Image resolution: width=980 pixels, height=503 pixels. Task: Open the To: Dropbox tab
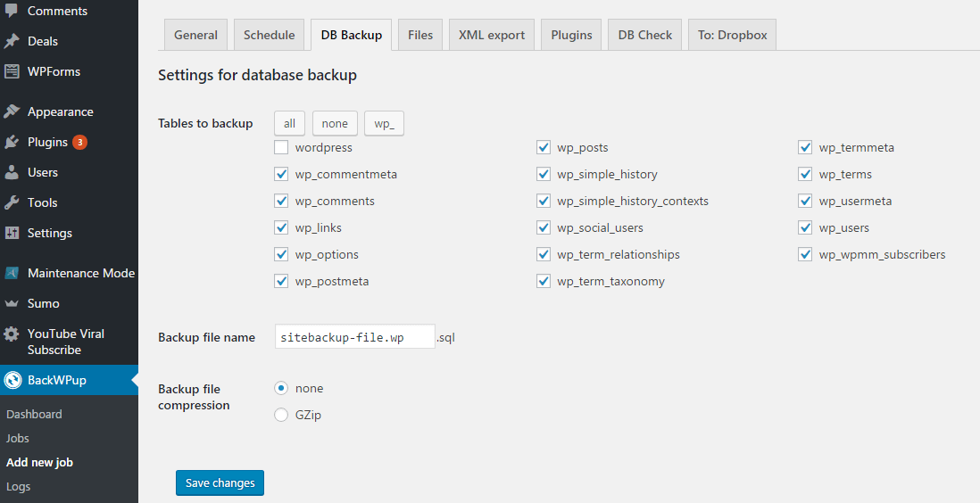[x=732, y=35]
